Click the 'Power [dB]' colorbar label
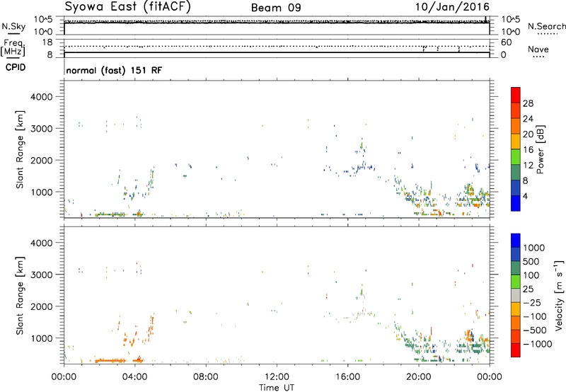The height and width of the screenshot is (392, 566). click(540, 149)
